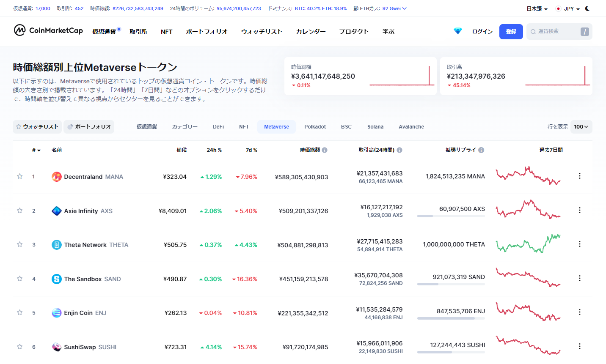
Task: Open more options for SushiSwap row
Action: coord(580,346)
